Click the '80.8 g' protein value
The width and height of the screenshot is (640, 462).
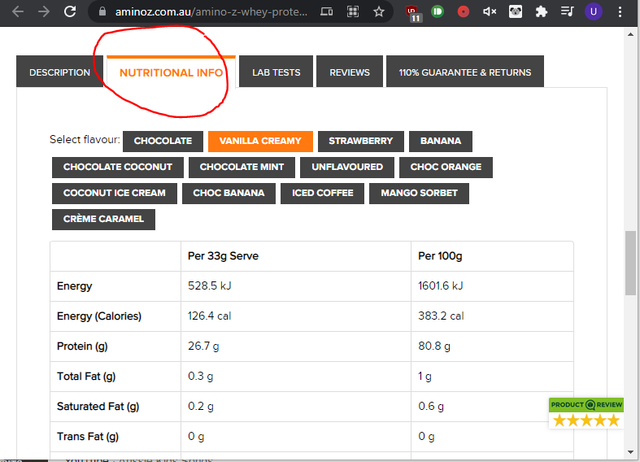point(434,346)
